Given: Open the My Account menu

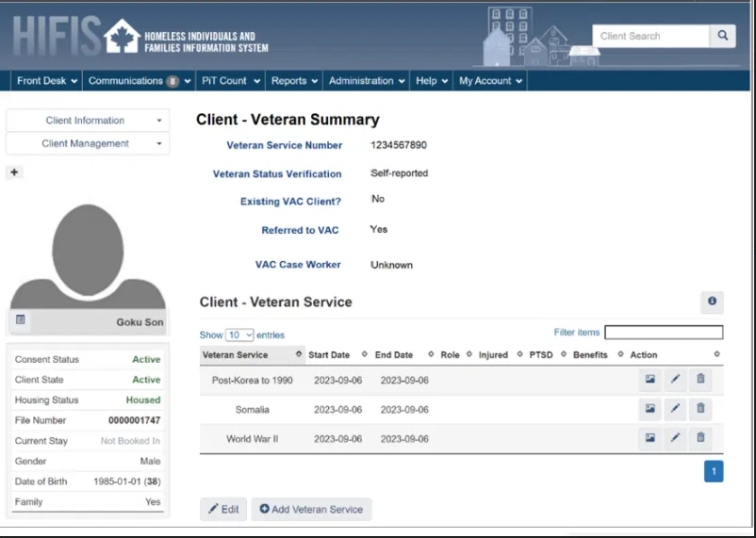Looking at the screenshot, I should point(489,81).
